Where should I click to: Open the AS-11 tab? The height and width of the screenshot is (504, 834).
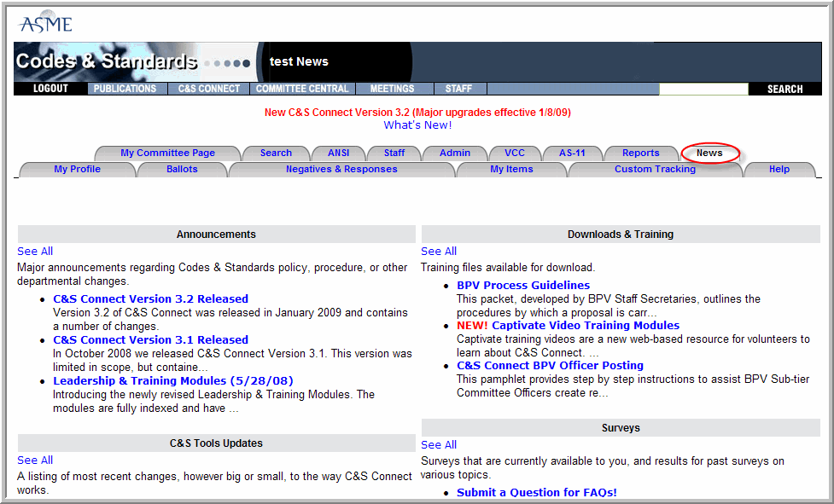click(x=572, y=153)
